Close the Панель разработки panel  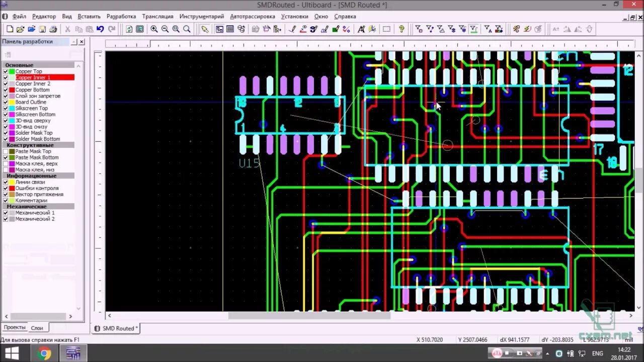click(x=82, y=42)
